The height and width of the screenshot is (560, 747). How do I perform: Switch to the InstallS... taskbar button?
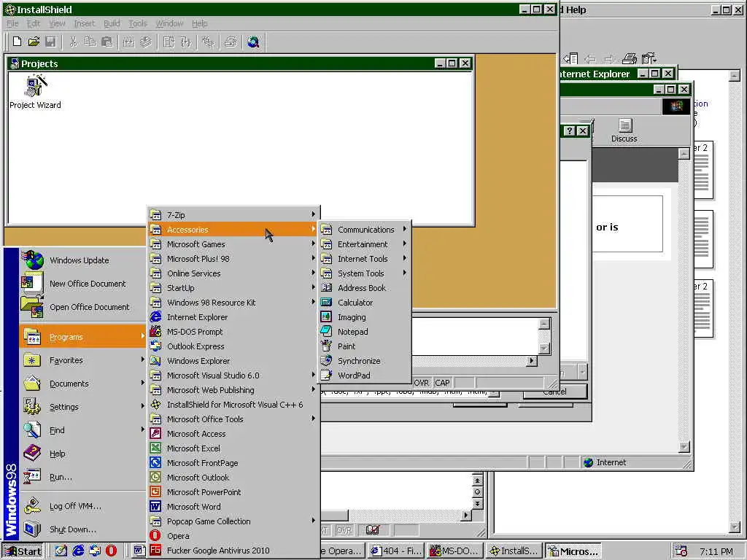(514, 551)
